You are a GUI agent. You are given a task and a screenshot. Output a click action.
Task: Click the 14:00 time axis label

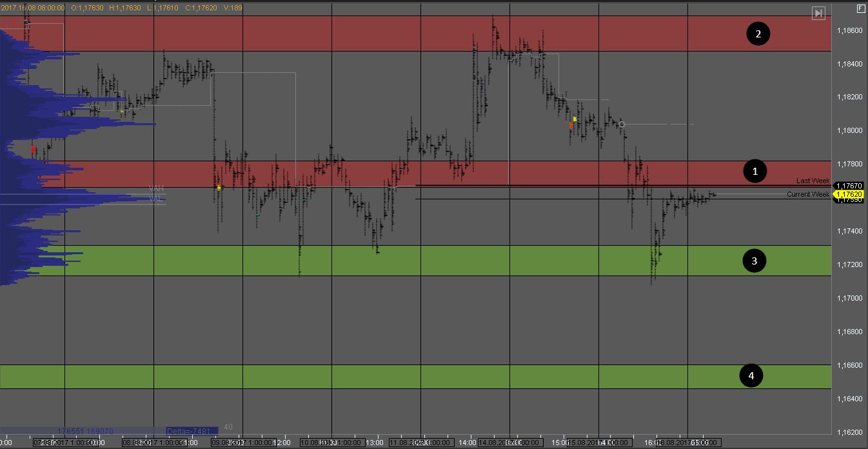pos(468,443)
